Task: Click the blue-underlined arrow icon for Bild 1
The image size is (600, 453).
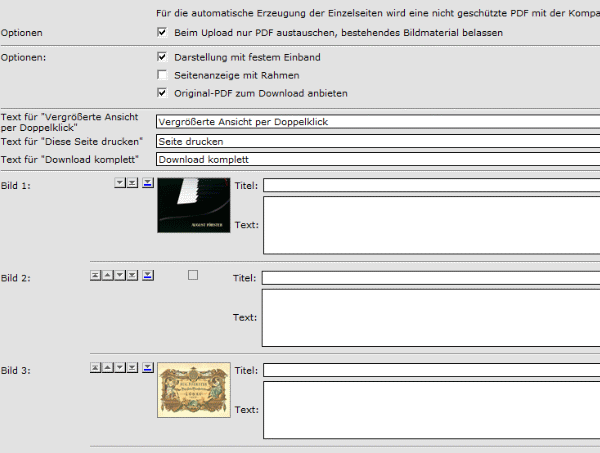Action: pos(148,183)
